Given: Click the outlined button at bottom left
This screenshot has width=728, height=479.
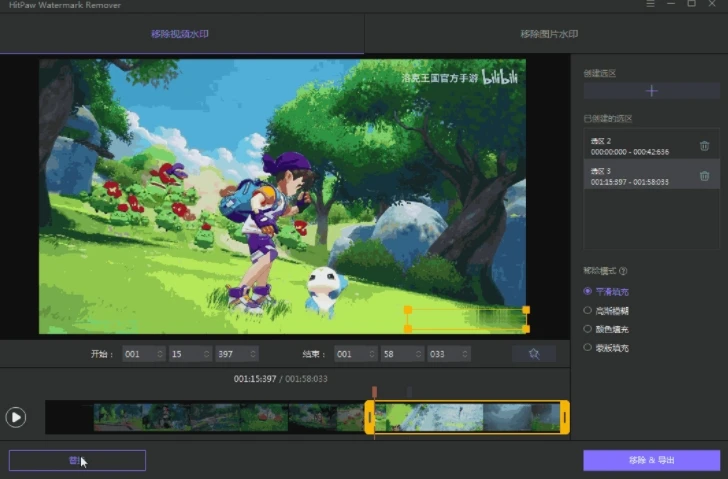Looking at the screenshot, I should [x=77, y=460].
